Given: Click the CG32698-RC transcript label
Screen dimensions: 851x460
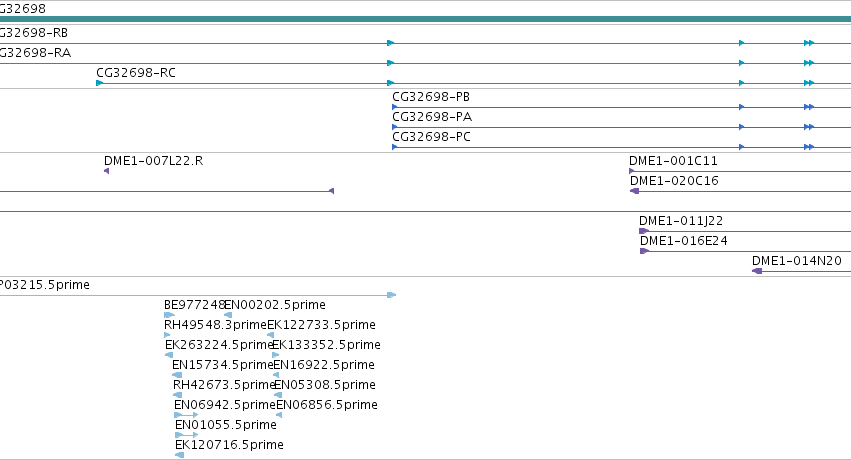Looking at the screenshot, I should click(136, 73).
